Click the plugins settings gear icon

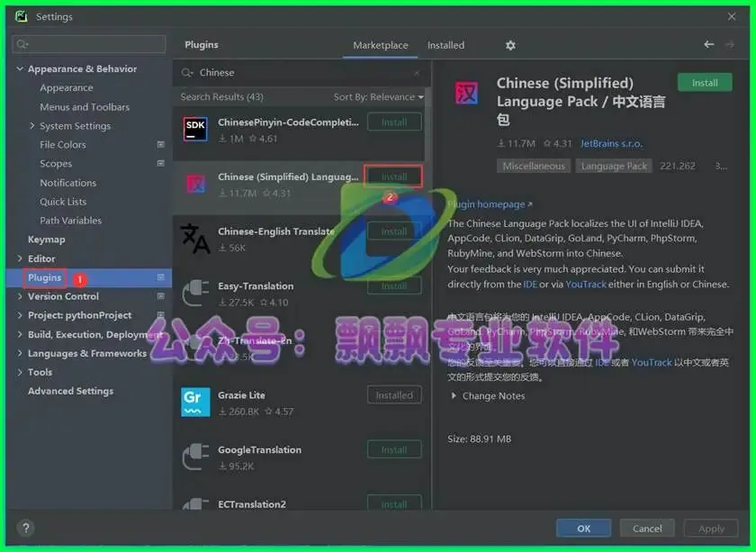pos(510,45)
